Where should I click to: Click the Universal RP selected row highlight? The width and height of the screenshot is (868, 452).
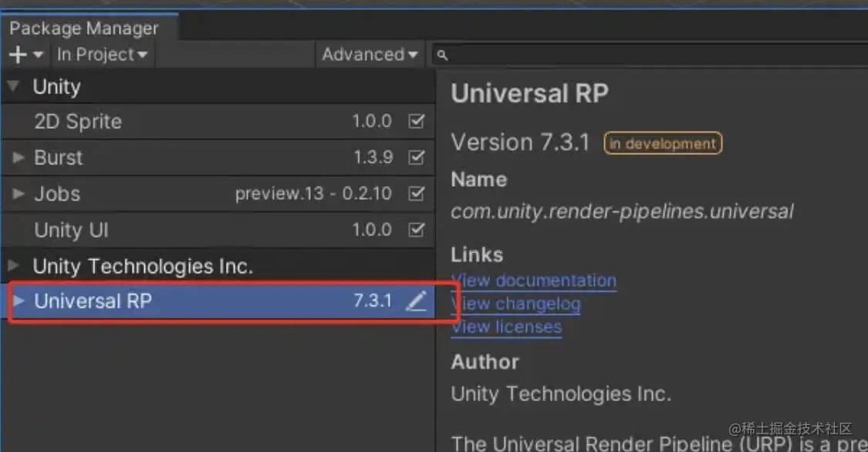tap(216, 301)
